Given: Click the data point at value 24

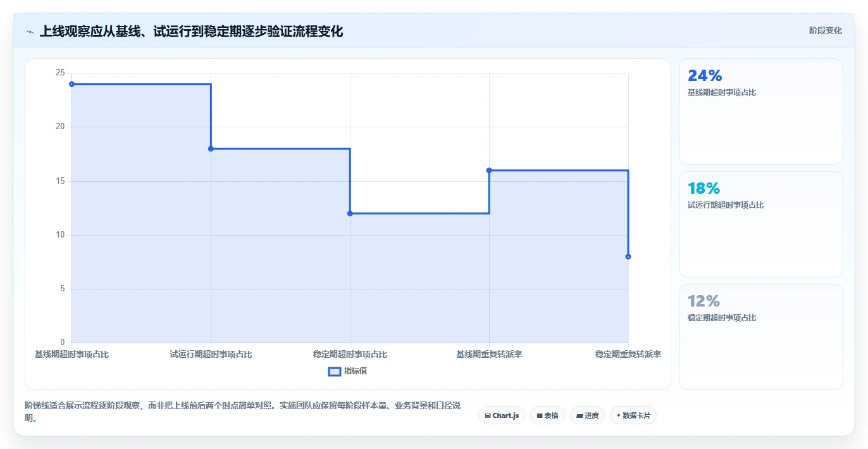Looking at the screenshot, I should coord(71,84).
